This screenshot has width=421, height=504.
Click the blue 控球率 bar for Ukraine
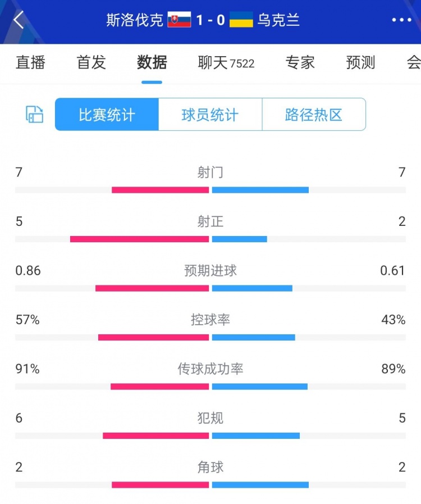pos(254,338)
